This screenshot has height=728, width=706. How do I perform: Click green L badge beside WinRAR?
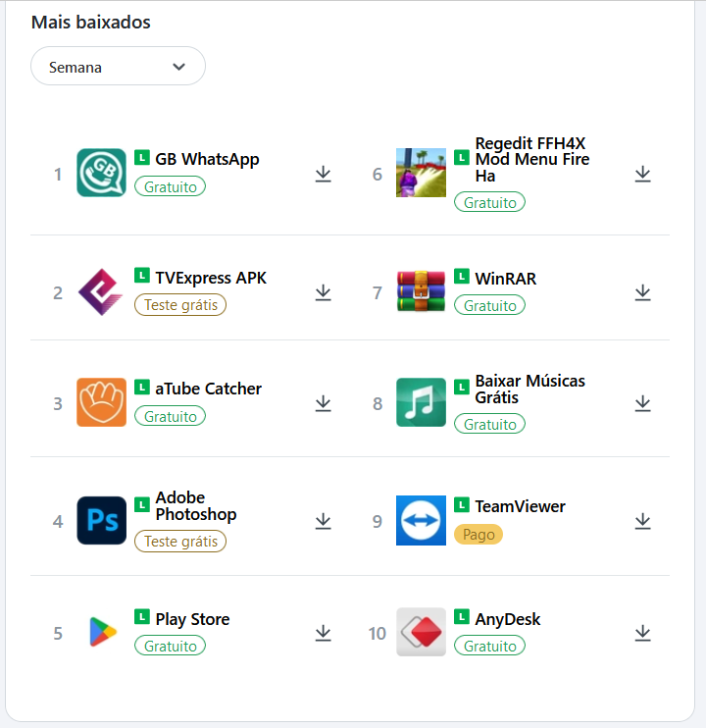[x=462, y=277]
